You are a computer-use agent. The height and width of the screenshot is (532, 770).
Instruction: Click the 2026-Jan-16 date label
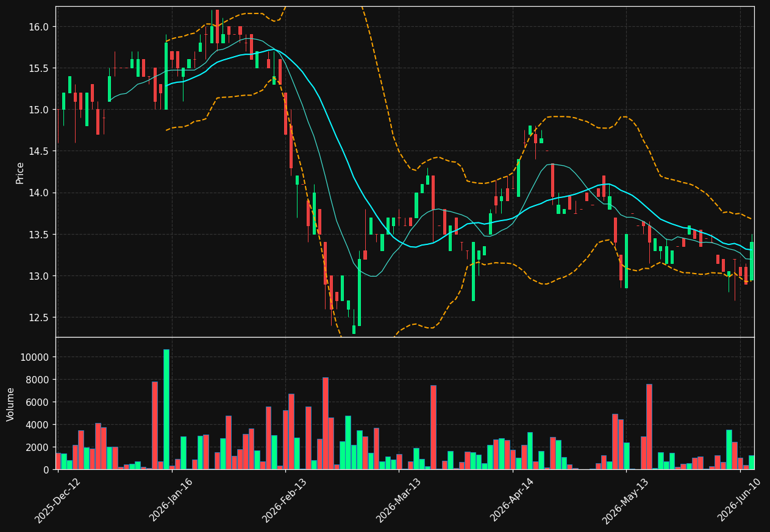click(172, 500)
